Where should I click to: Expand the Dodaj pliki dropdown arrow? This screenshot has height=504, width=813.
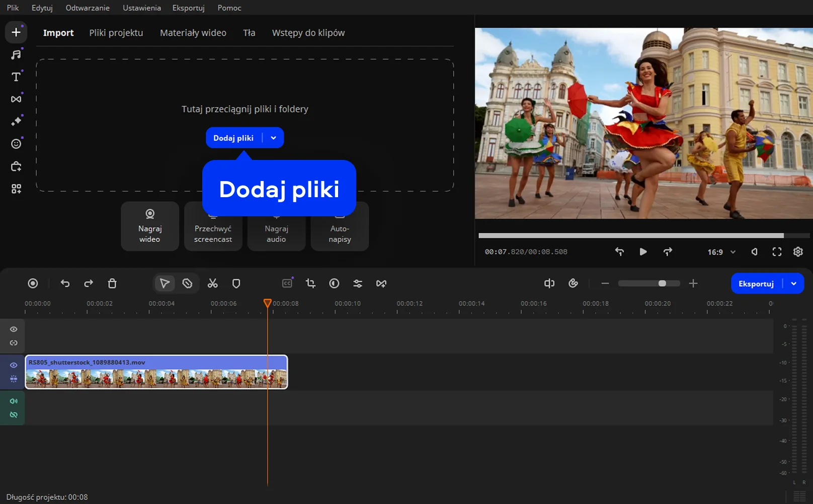pyautogui.click(x=273, y=138)
